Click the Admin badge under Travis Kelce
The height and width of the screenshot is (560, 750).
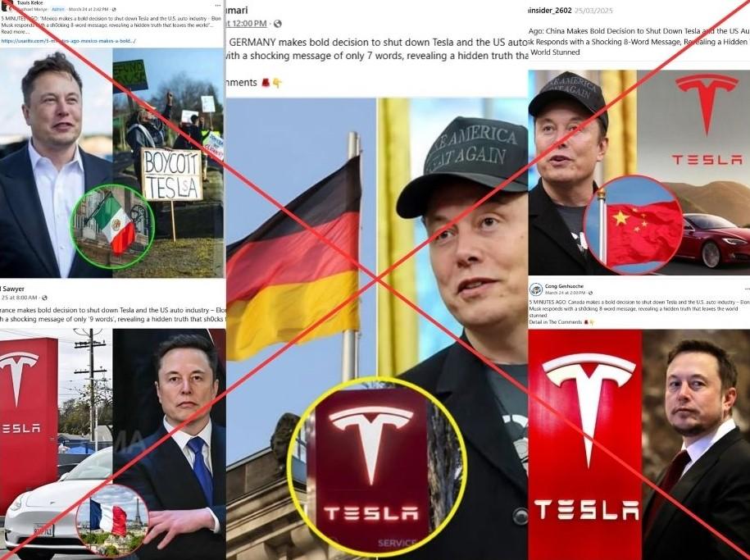click(x=58, y=9)
